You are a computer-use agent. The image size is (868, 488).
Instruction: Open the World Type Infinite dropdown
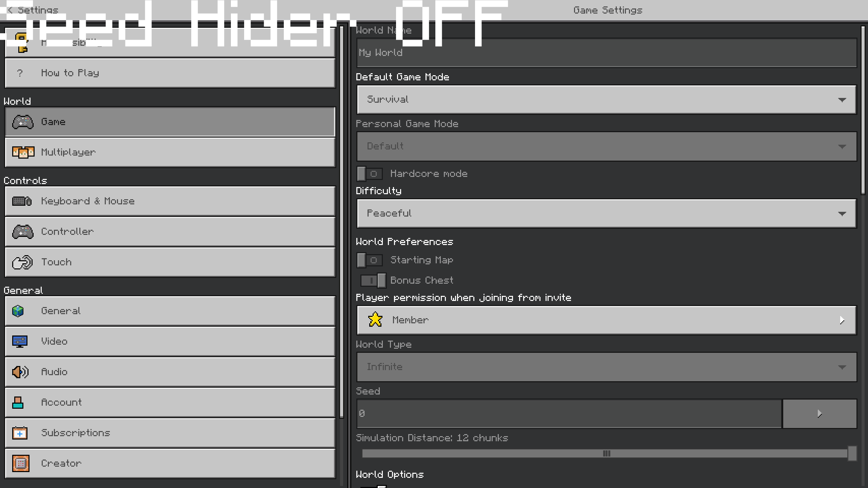click(606, 367)
